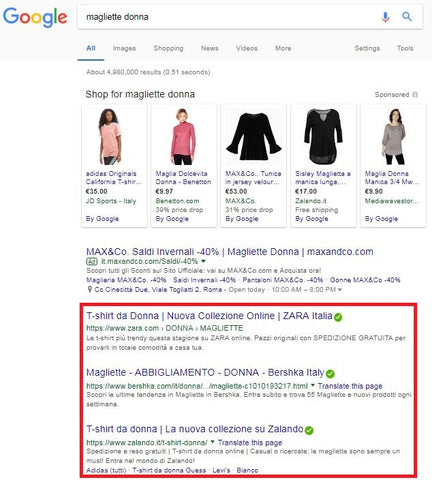
Task: Open the Cinecittà Due, Viale Togliatti address link
Action: click(x=158, y=290)
